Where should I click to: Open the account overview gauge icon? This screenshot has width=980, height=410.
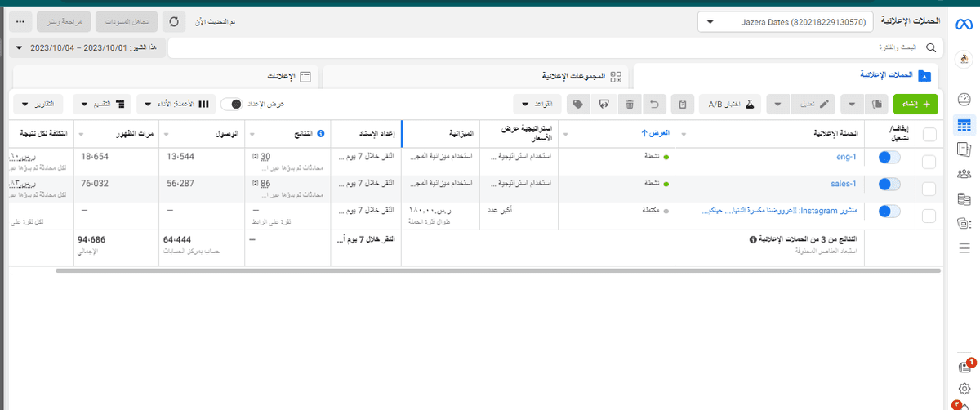click(x=964, y=100)
